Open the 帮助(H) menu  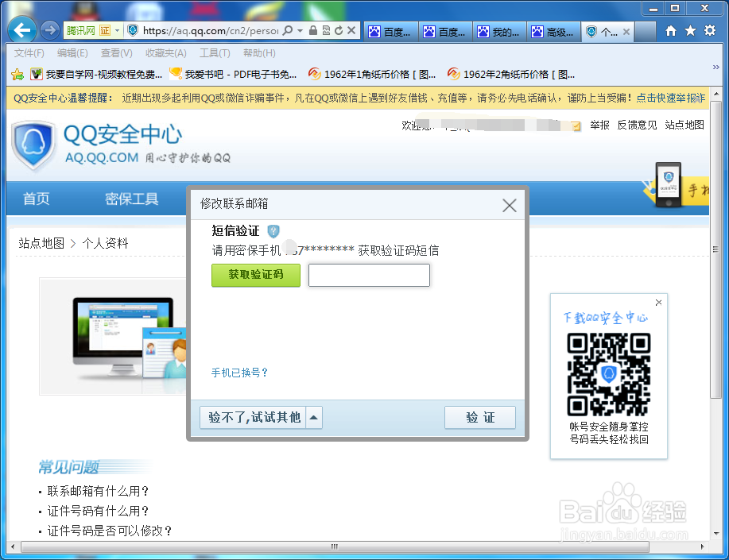click(x=259, y=53)
